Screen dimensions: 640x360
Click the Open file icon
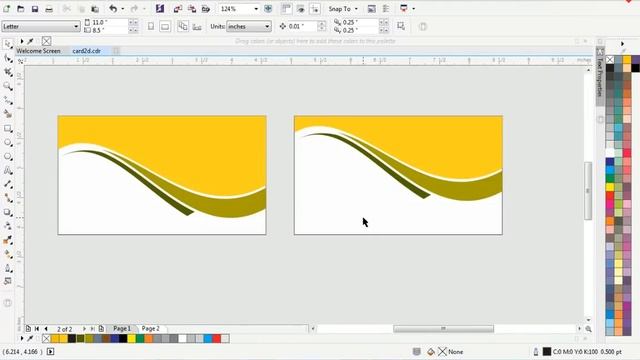[21, 9]
